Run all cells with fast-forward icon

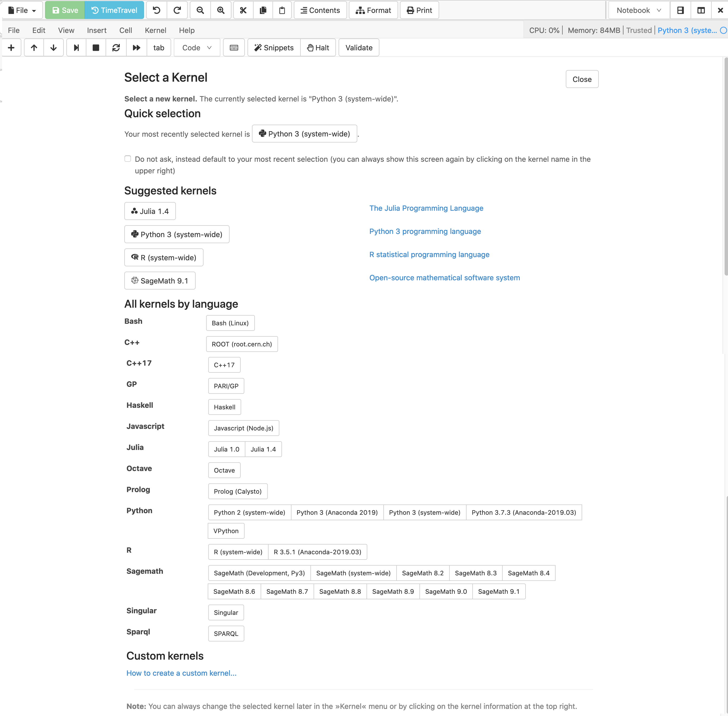pos(136,48)
